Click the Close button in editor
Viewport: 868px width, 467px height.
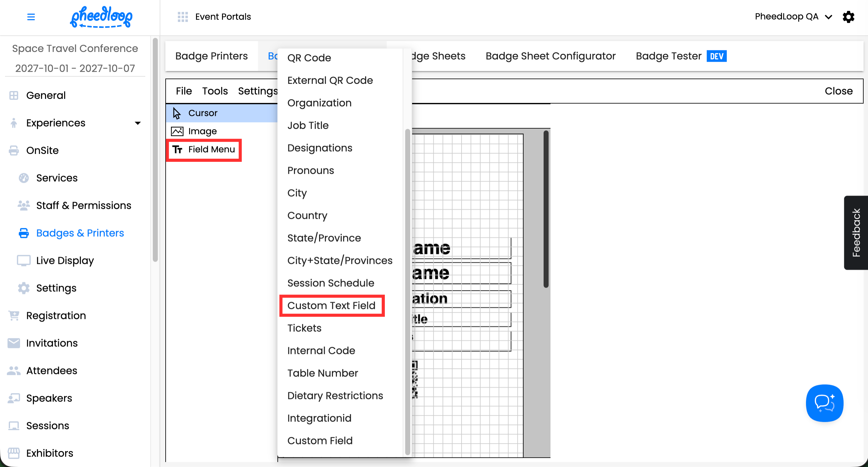click(x=838, y=91)
